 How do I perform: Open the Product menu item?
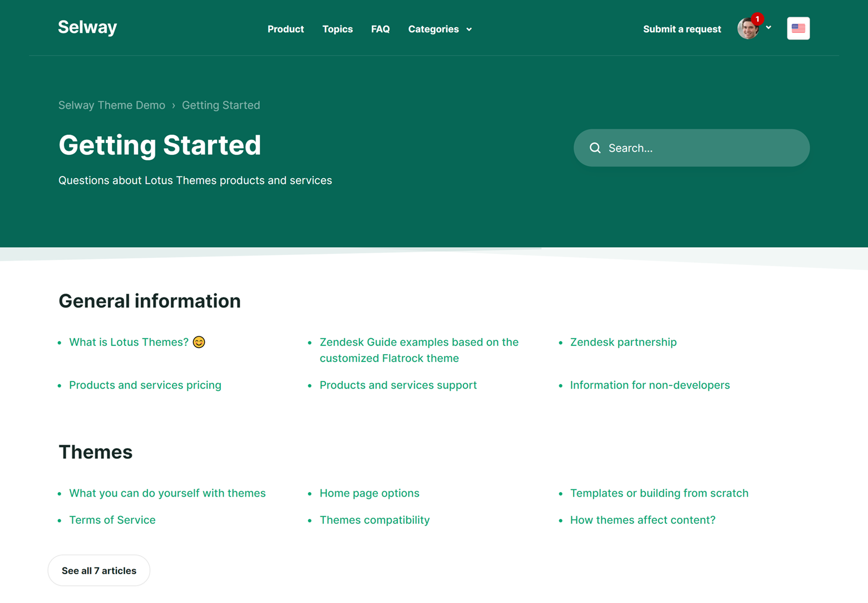285,29
